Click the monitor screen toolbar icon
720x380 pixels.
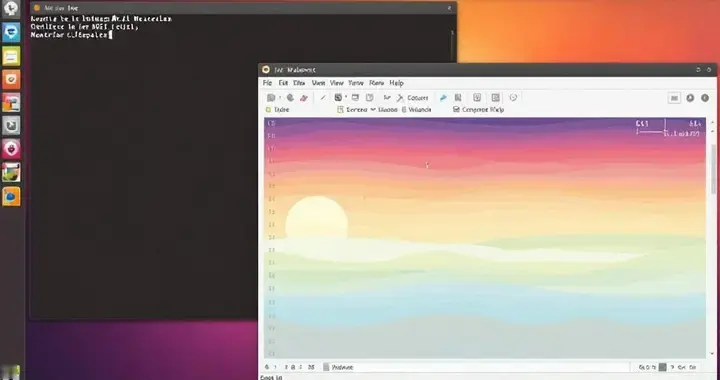tap(355, 97)
